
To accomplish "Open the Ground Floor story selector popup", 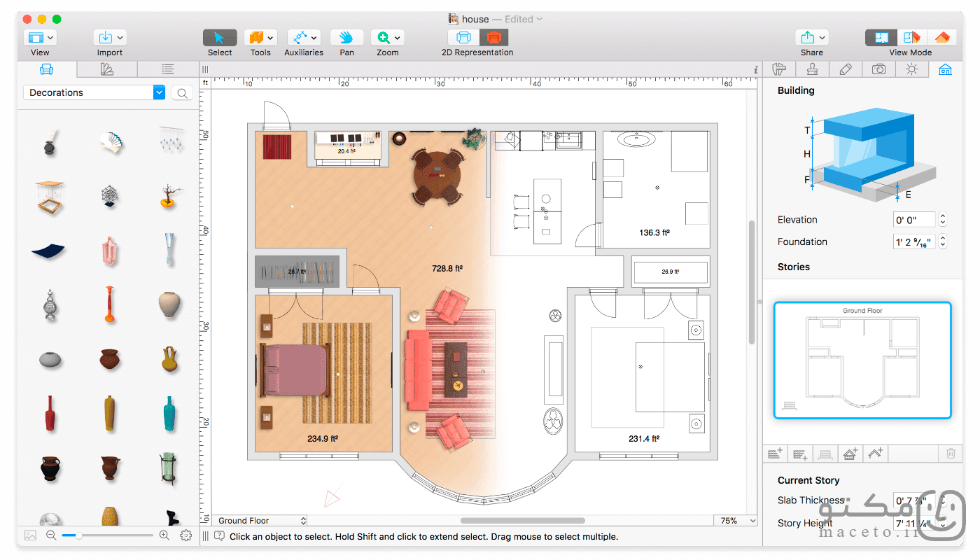I will (x=259, y=521).
